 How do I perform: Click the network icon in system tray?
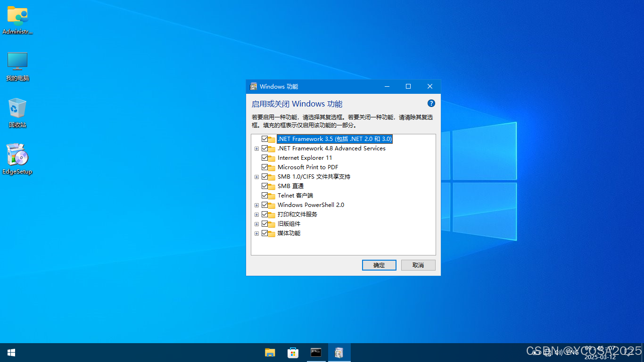(x=547, y=352)
